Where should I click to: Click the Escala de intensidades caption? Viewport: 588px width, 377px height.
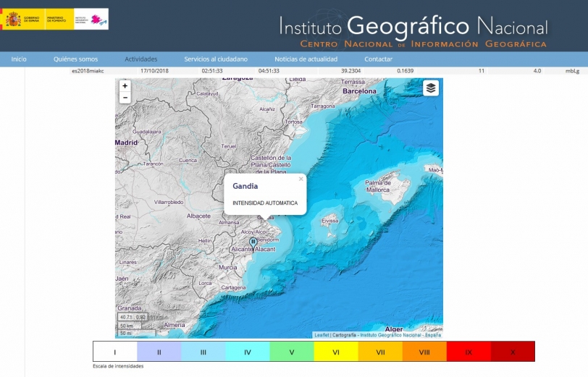[118, 366]
